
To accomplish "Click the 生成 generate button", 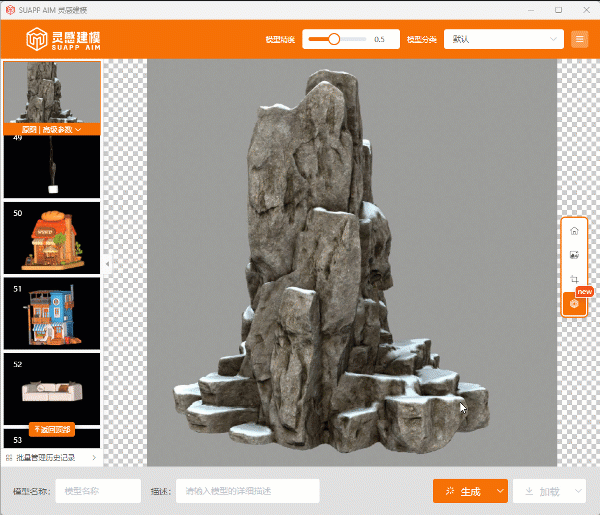I will tap(464, 492).
